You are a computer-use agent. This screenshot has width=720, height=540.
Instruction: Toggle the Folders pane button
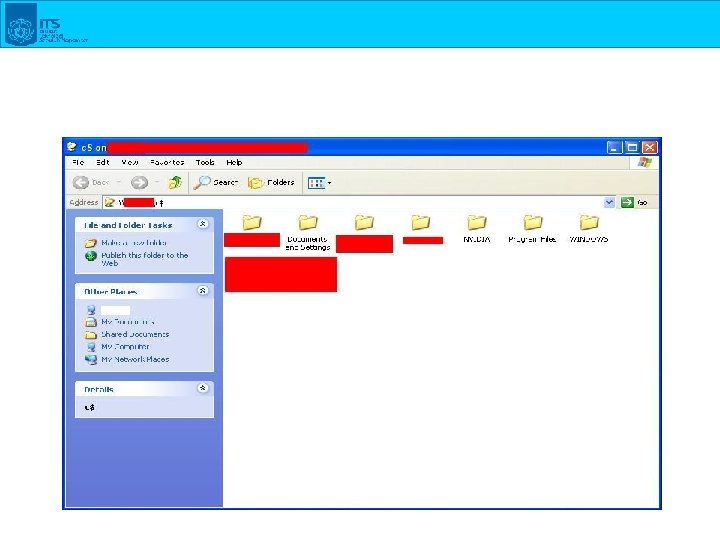271,182
